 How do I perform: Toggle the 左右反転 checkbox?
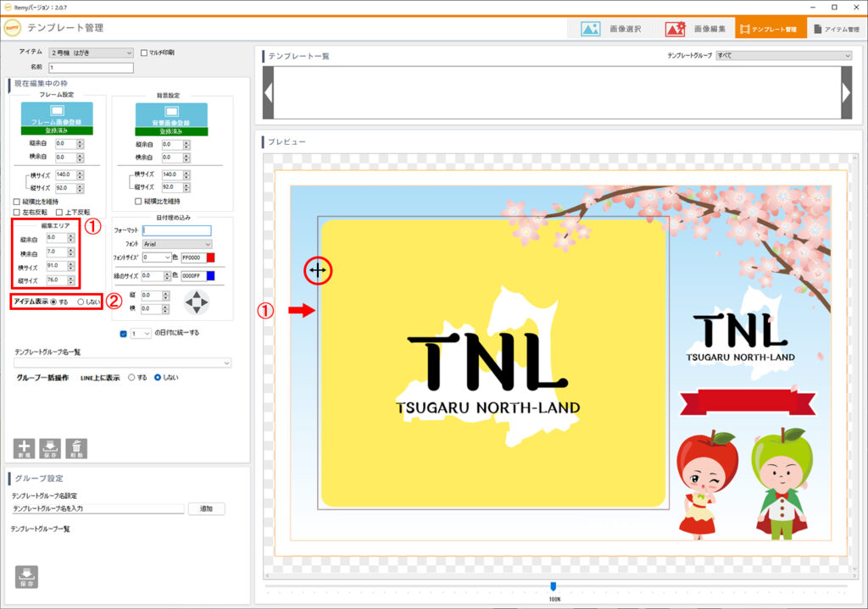(17, 212)
